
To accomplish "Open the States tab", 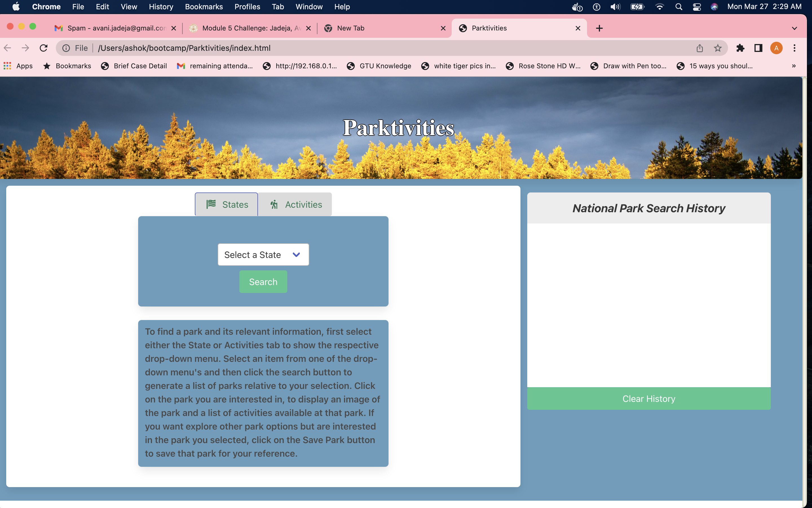I will click(226, 204).
